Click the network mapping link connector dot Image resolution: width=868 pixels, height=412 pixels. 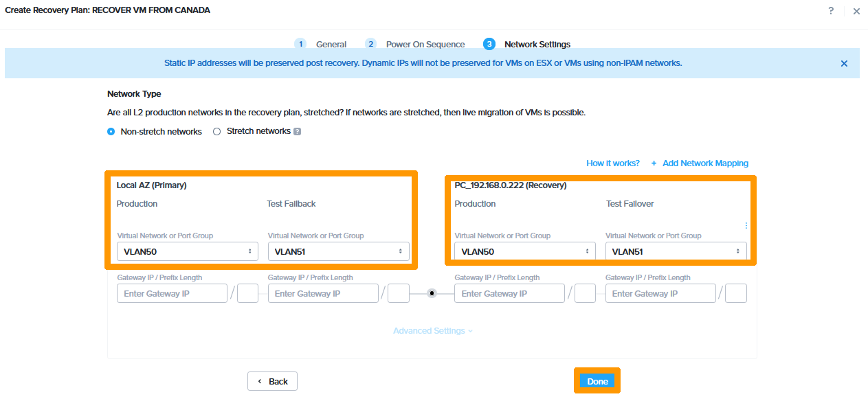[432, 293]
